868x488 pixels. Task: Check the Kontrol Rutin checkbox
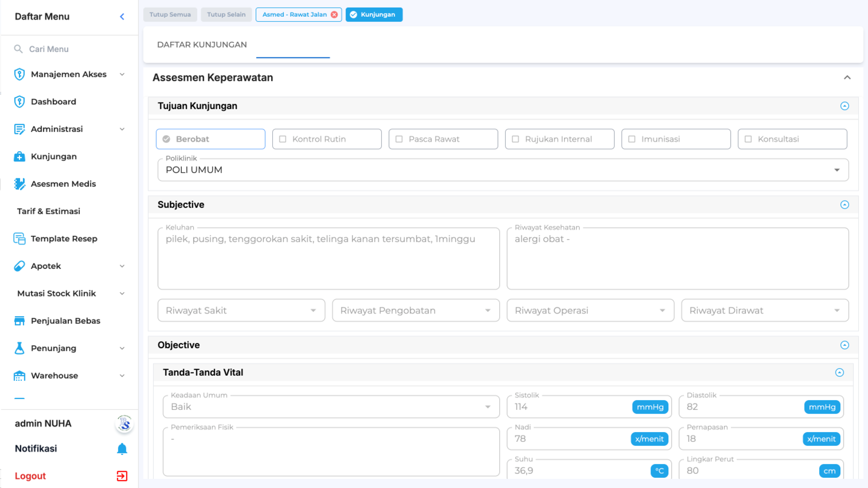[x=283, y=139]
